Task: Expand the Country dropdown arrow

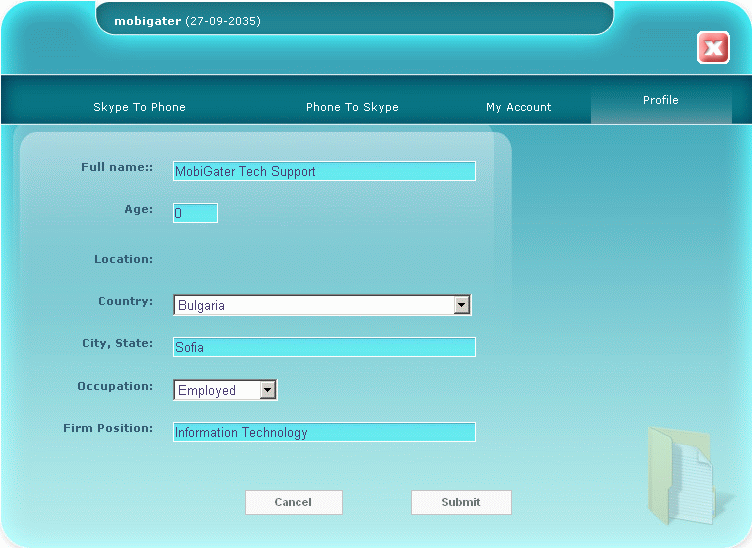Action: [461, 305]
